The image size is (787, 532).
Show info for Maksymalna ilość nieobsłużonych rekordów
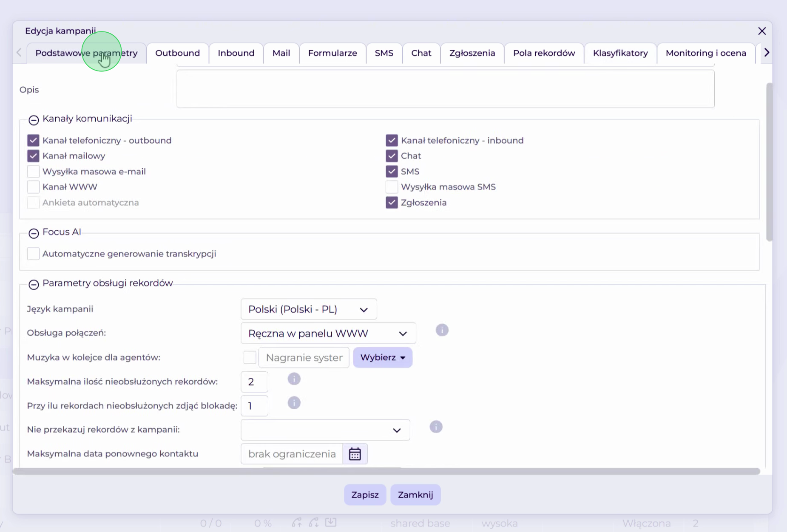tap(294, 379)
